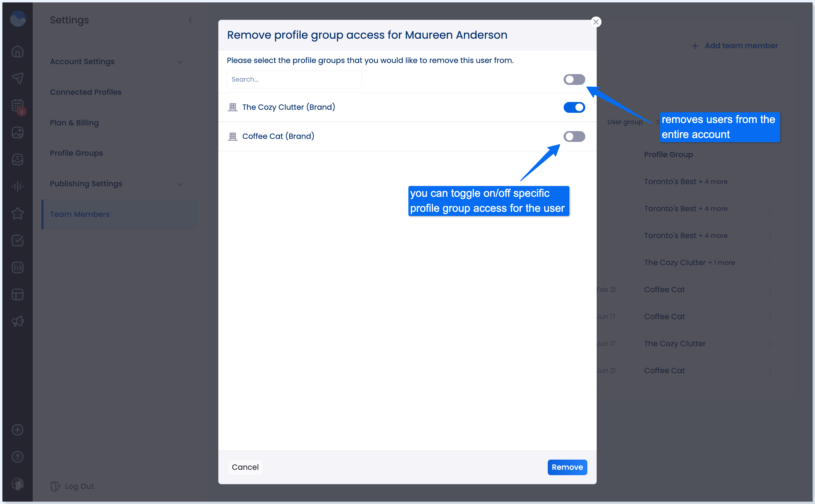Click the Cancel button
Viewport: 815px width, 504px height.
245,467
